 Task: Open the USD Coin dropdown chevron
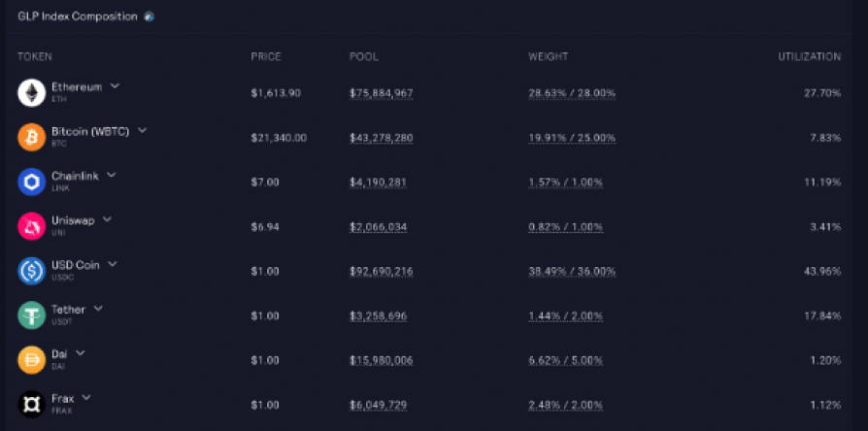(113, 264)
